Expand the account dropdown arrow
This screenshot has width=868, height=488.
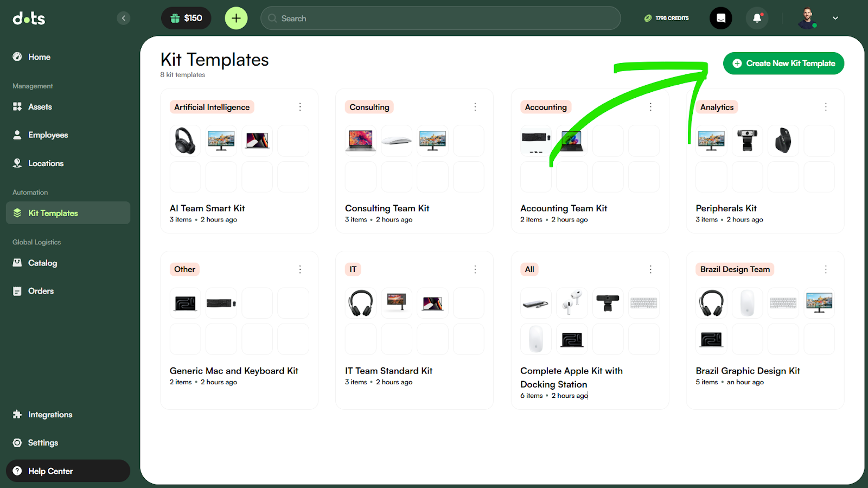tap(835, 18)
